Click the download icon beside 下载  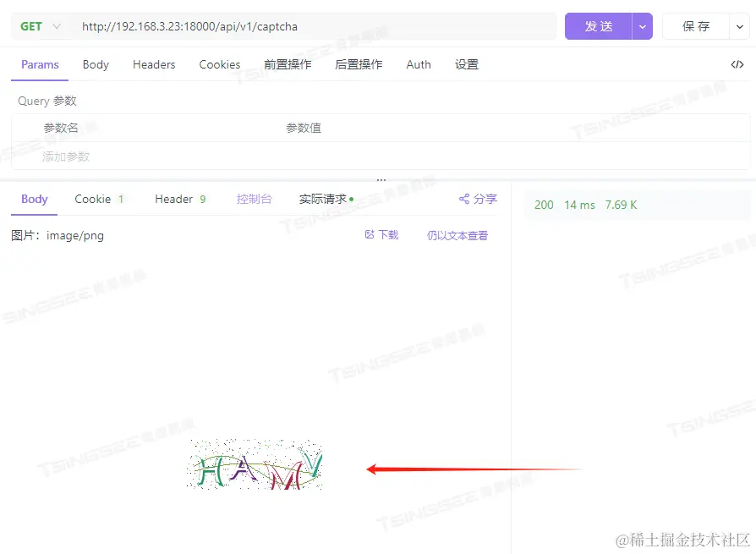coord(370,234)
